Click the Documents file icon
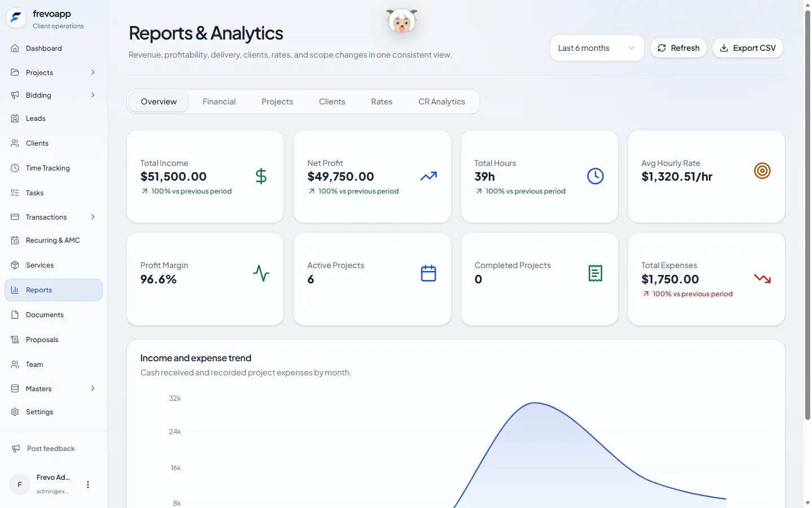 coord(15,315)
